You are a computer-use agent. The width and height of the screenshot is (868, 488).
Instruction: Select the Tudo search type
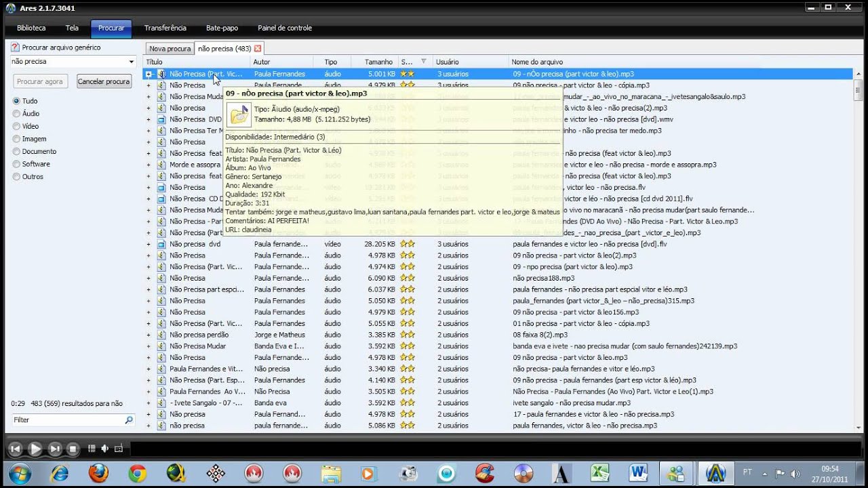pyautogui.click(x=16, y=101)
